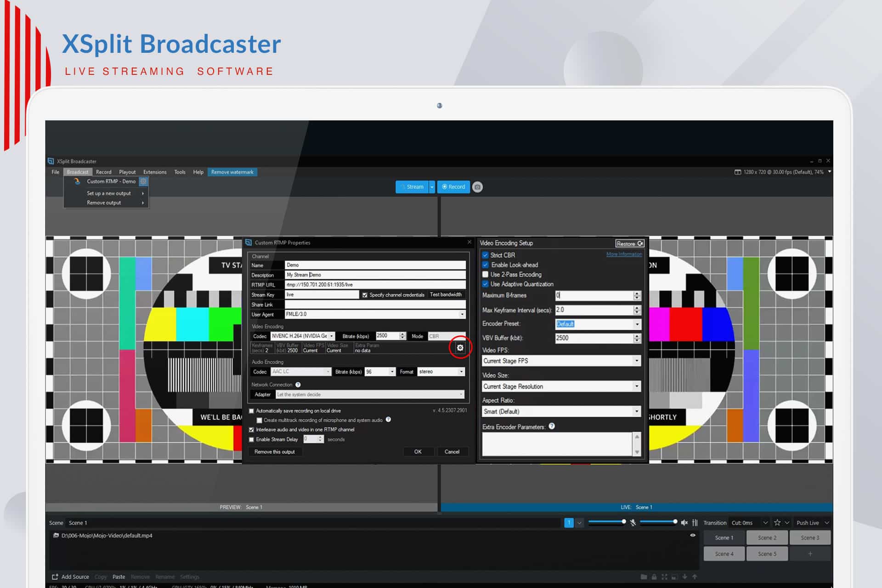Open the Extensions menu

coord(155,172)
